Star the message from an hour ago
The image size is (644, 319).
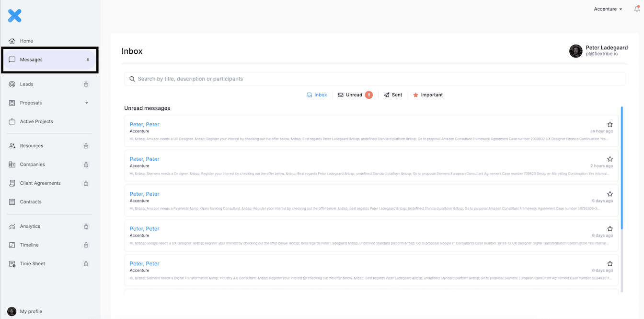coord(610,124)
